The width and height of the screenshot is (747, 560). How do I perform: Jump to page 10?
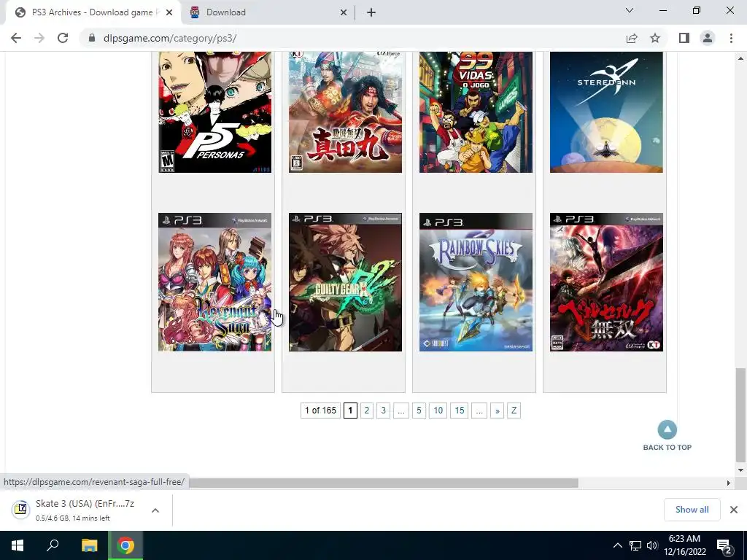(x=438, y=411)
